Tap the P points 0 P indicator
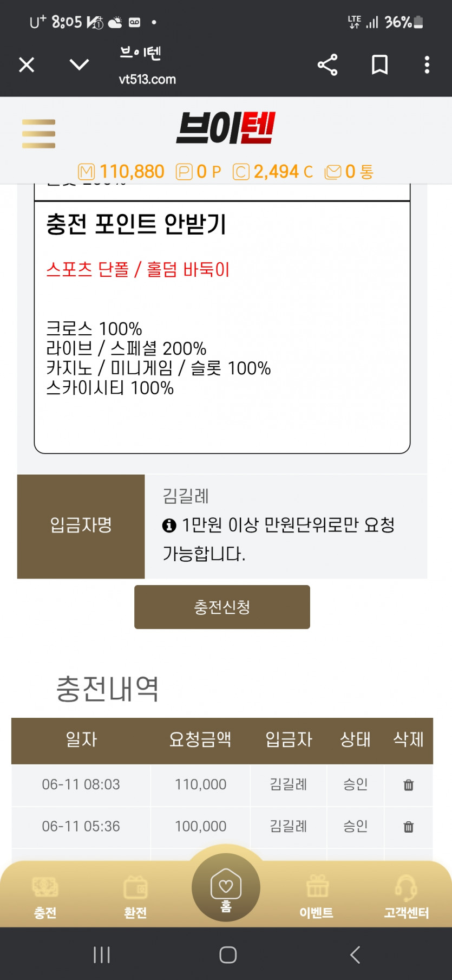 click(199, 172)
